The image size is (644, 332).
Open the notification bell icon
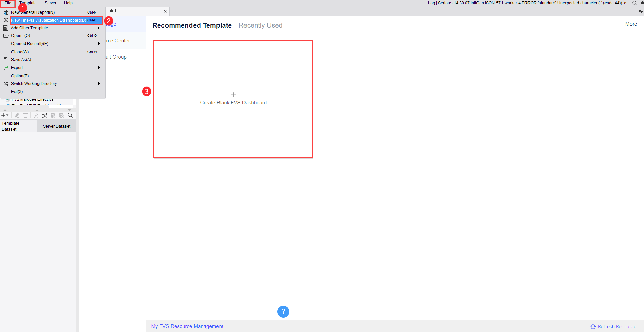[x=642, y=3]
